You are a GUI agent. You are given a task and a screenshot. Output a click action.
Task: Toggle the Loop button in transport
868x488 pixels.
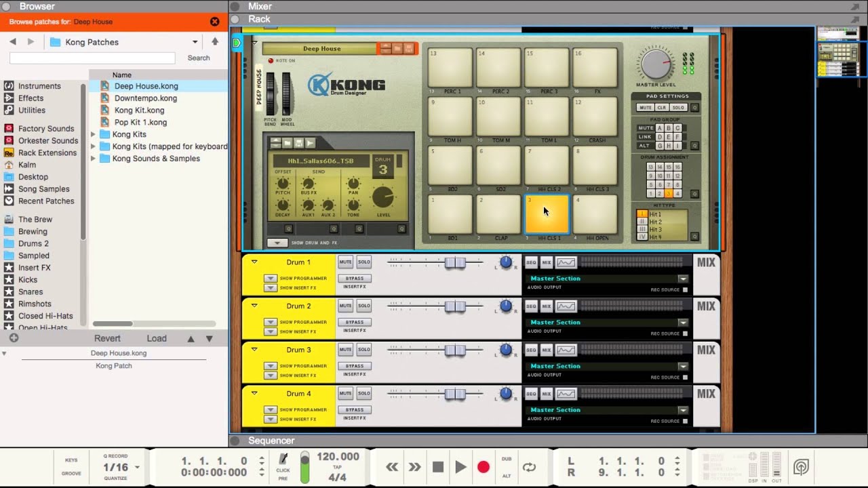pyautogui.click(x=529, y=467)
